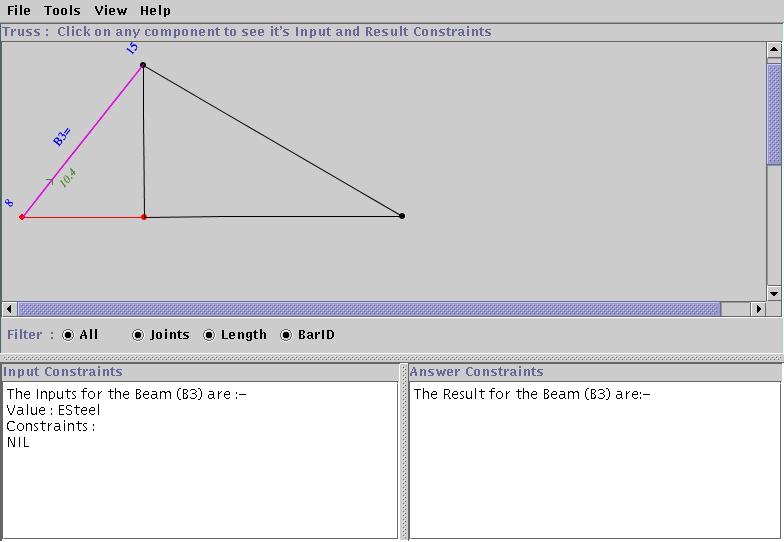This screenshot has height=542, width=784.
Task: Select the red middle bottom joint
Action: tap(144, 217)
